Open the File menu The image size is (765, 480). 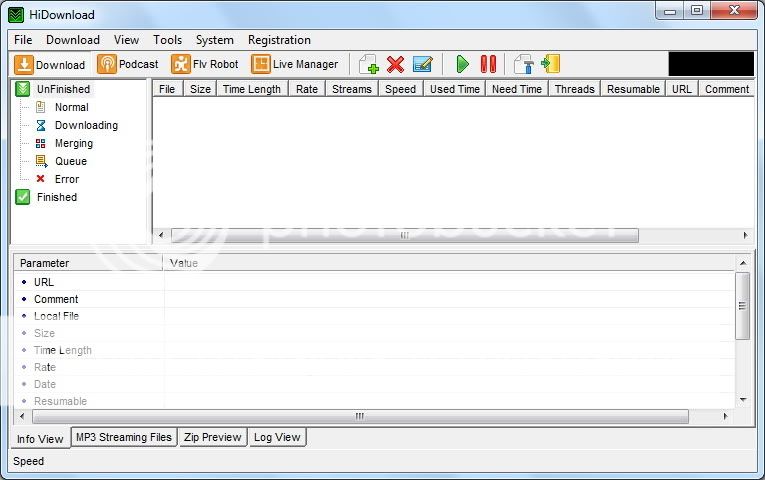[23, 40]
